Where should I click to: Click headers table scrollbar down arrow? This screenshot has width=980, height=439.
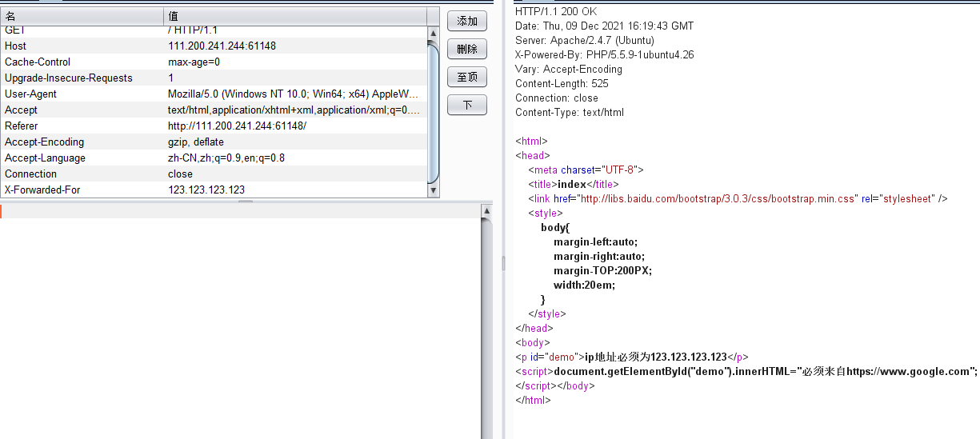(x=434, y=190)
